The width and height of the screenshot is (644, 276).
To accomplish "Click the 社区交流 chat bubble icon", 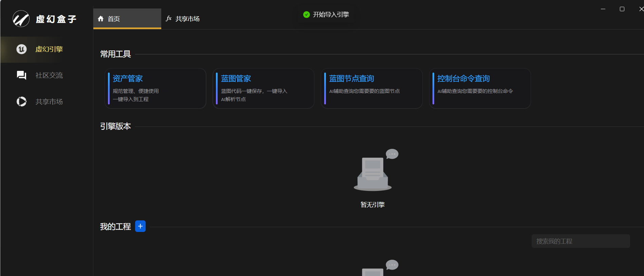I will click(21, 75).
